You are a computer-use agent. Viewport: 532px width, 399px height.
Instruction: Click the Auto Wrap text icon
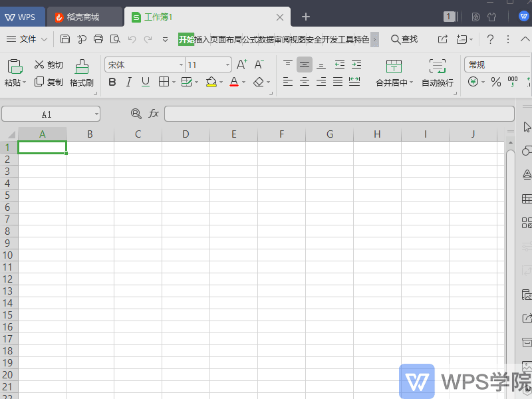(437, 66)
